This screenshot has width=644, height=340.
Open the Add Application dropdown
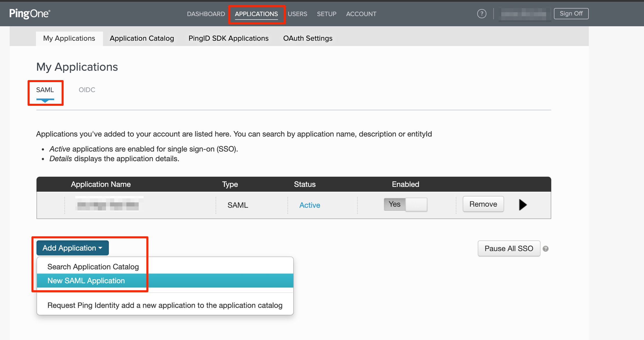[x=73, y=248]
